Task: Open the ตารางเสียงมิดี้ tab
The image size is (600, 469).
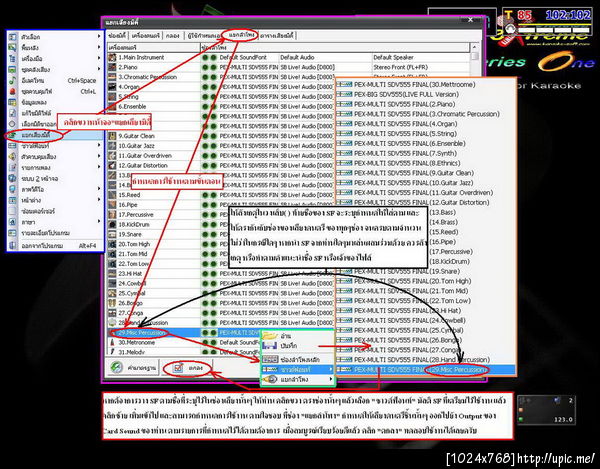Action: (277, 36)
